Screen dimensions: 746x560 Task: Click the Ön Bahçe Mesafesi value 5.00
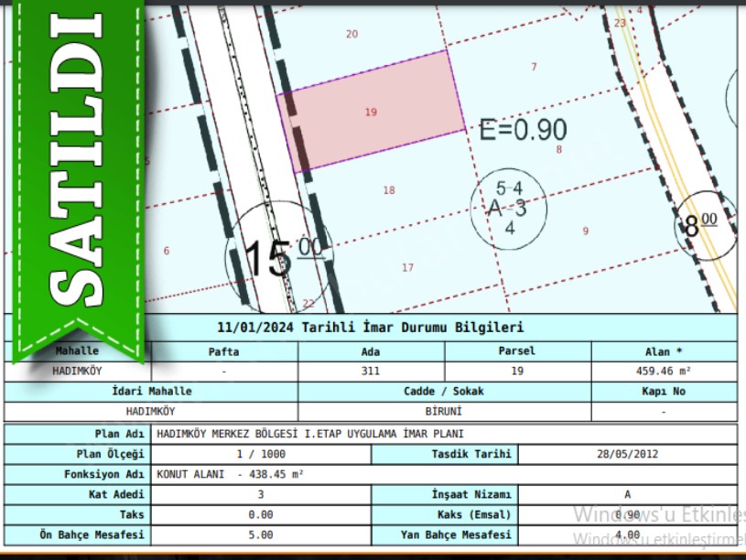point(261,534)
